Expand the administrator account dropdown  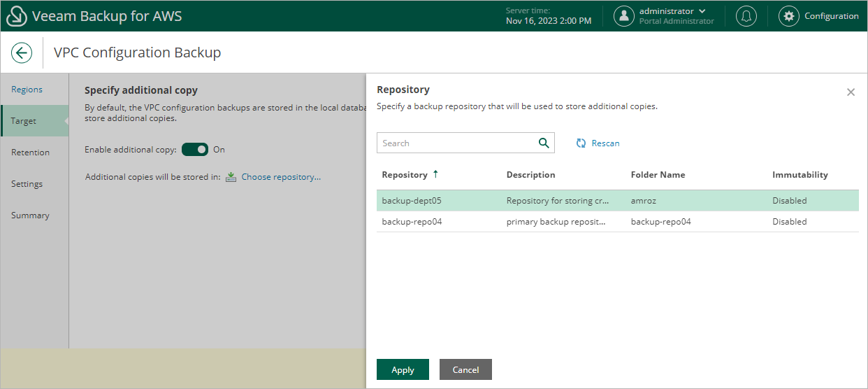coord(702,11)
